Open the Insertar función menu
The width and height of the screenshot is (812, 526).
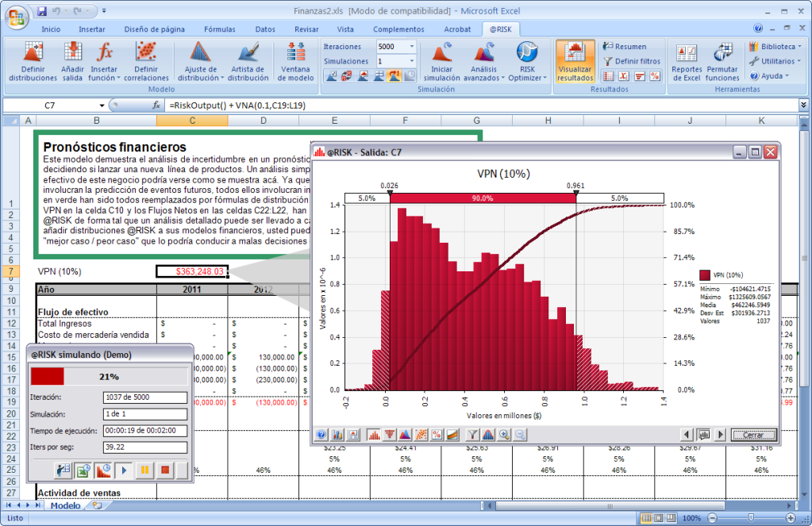pos(104,62)
